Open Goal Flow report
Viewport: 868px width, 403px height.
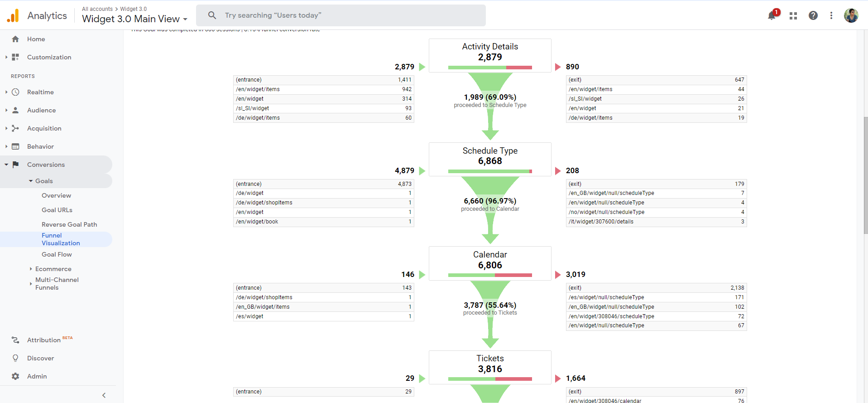57,254
